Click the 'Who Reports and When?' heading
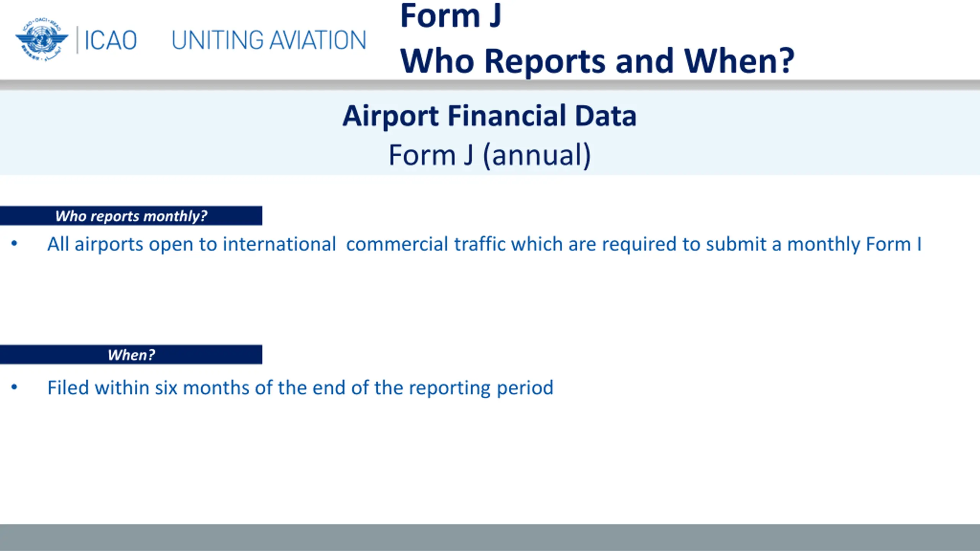This screenshot has width=980, height=551. 597,61
